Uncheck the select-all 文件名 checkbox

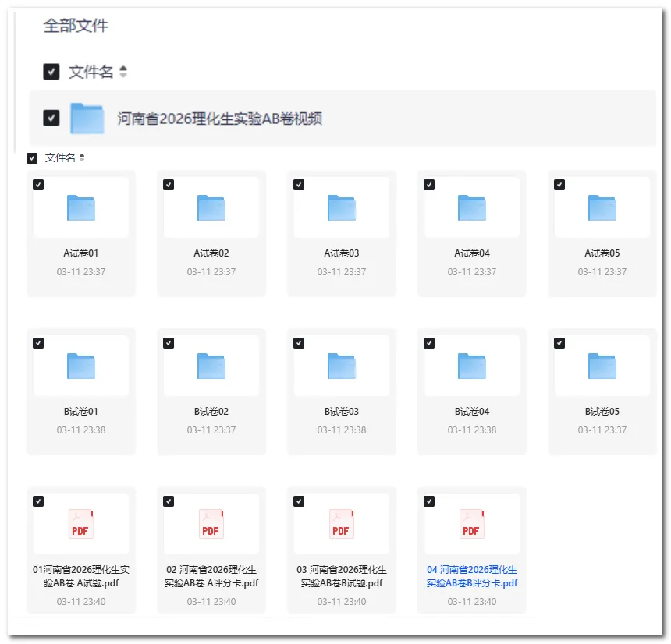coord(51,71)
